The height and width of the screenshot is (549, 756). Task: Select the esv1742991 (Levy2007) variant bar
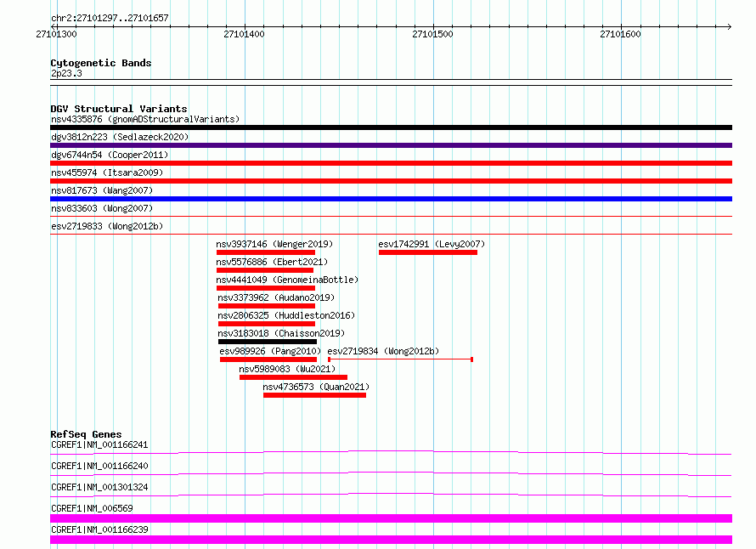click(427, 252)
